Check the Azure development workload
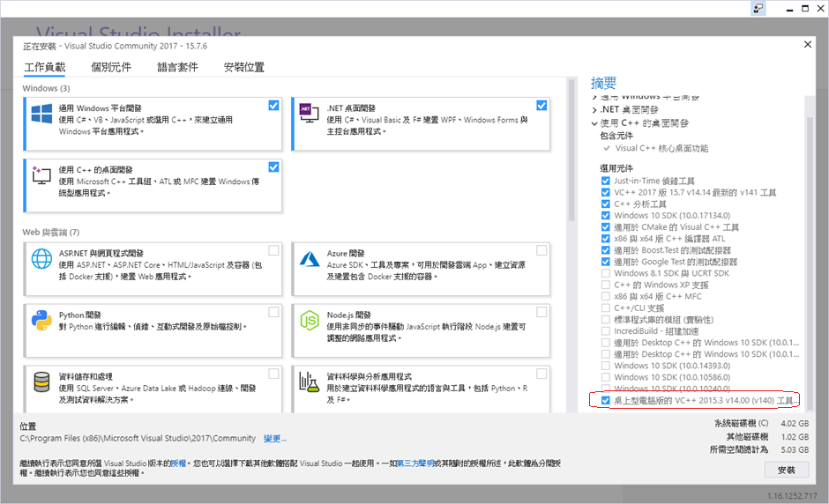Viewport: 829px width, 504px height. click(541, 250)
